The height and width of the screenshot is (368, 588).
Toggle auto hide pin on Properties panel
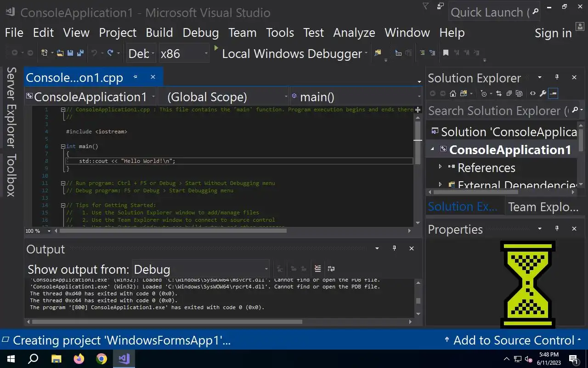click(557, 228)
